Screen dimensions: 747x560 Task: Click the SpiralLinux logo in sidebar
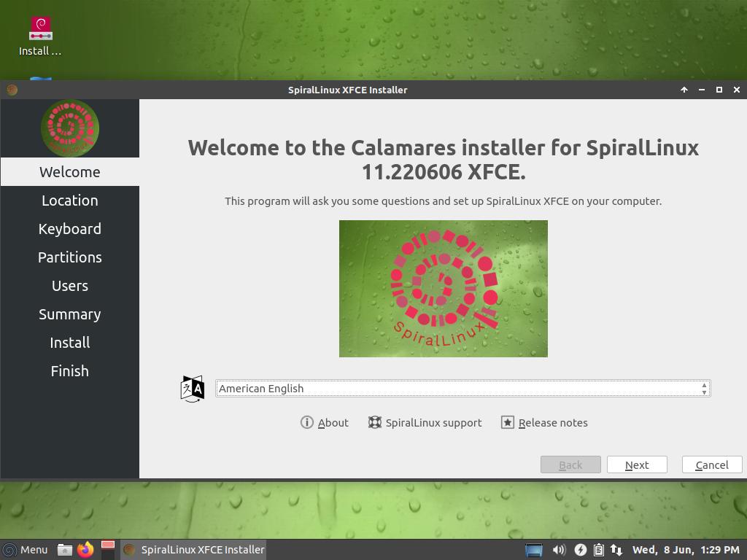[x=70, y=128]
